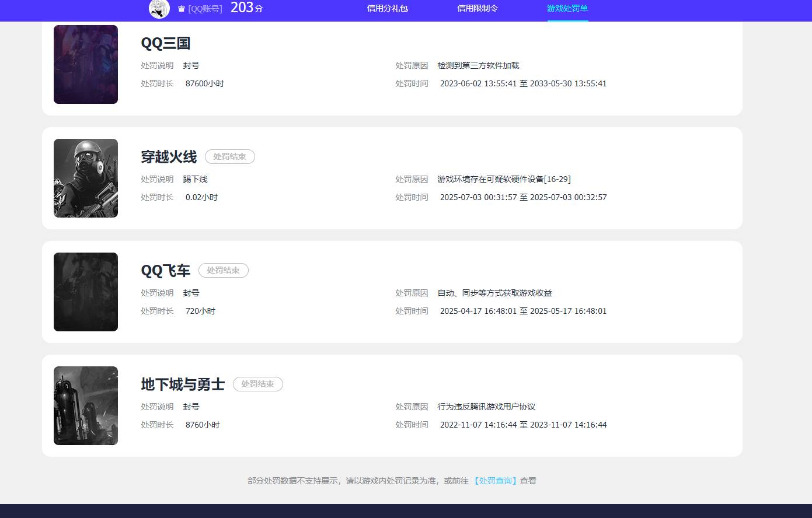Click the 处罚结束 badge next to 地下城与勇士
Image resolution: width=812 pixels, height=518 pixels.
click(258, 384)
